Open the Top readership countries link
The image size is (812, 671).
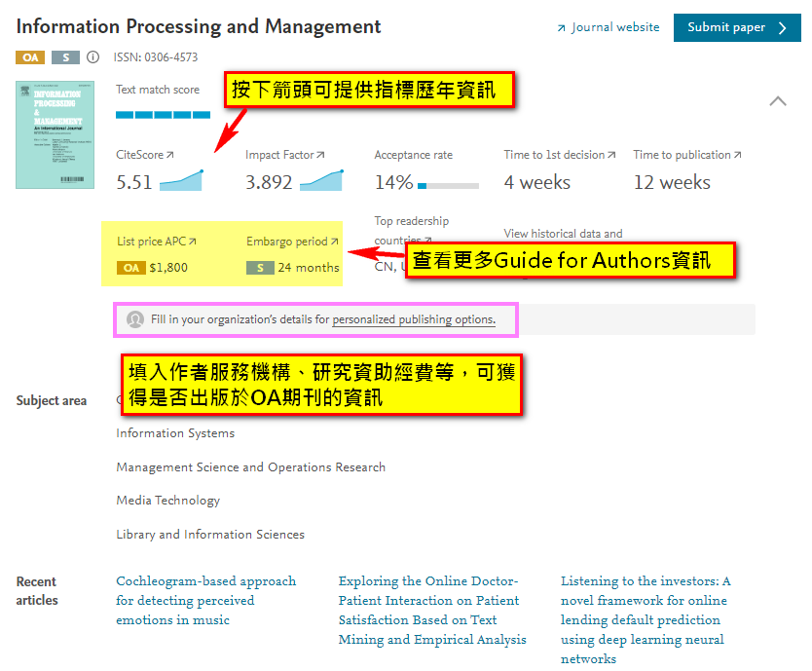pyautogui.click(x=412, y=230)
